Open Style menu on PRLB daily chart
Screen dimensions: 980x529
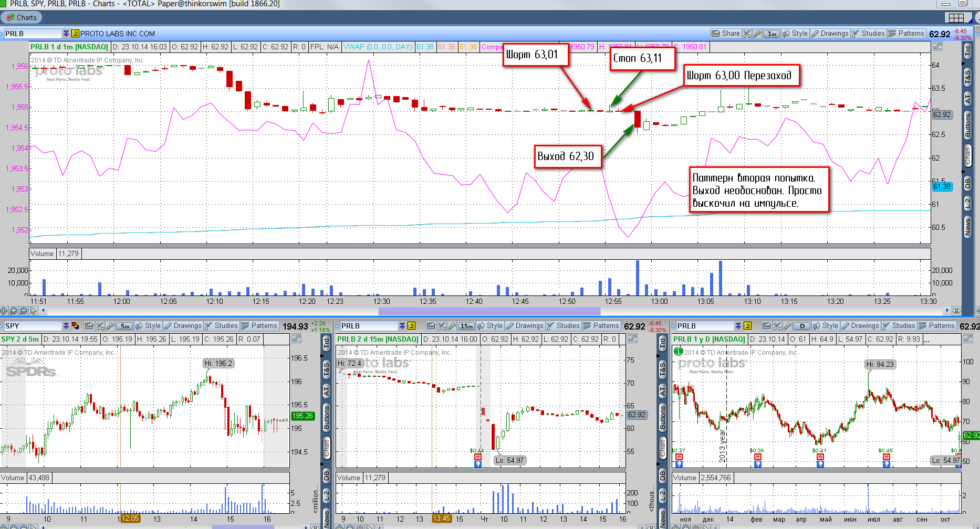coord(826,326)
